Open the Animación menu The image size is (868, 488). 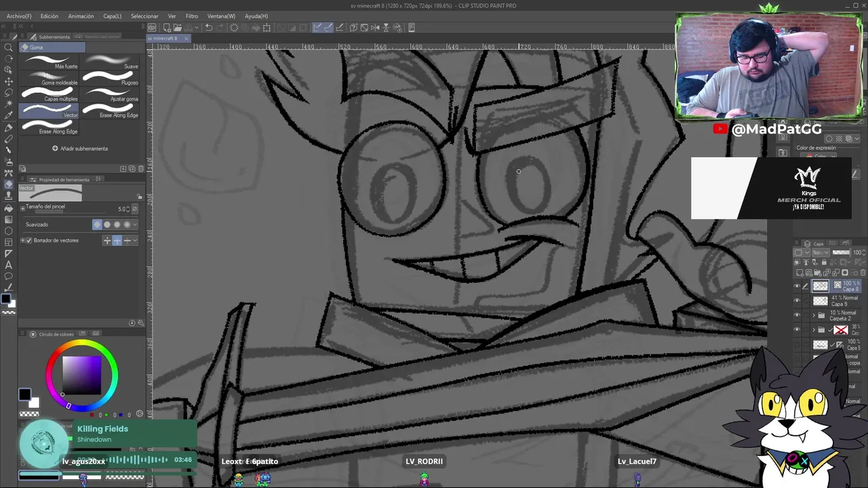pos(81,16)
